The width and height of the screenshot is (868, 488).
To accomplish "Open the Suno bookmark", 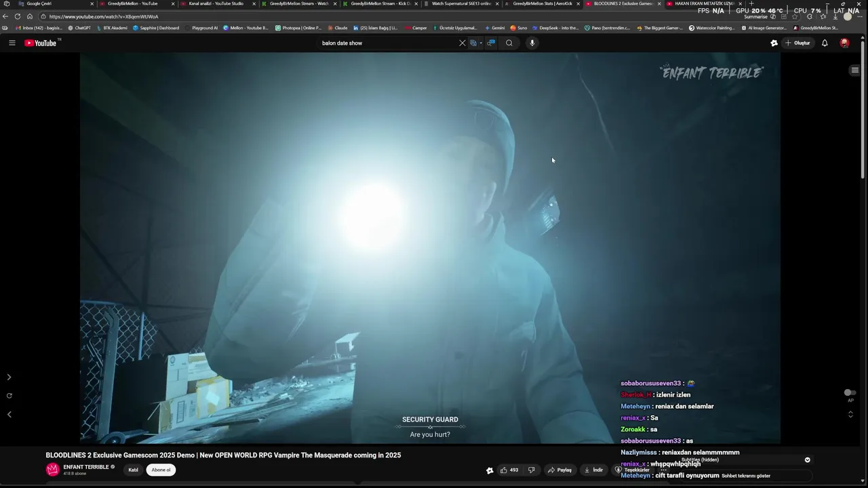I will coord(519,28).
